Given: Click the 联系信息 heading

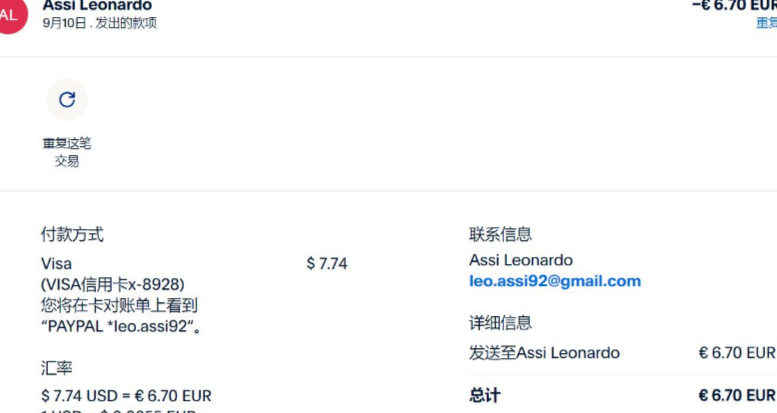Looking at the screenshot, I should click(x=500, y=235).
